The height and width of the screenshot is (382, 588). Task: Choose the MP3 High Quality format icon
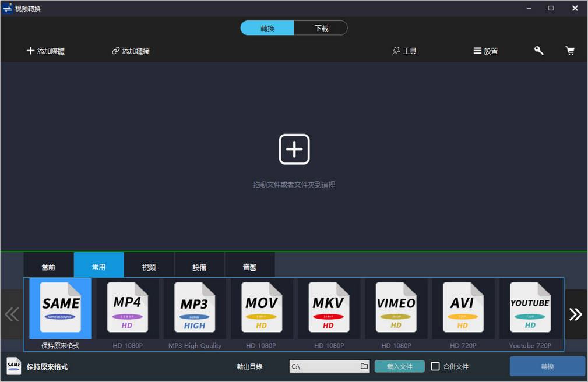coord(195,308)
